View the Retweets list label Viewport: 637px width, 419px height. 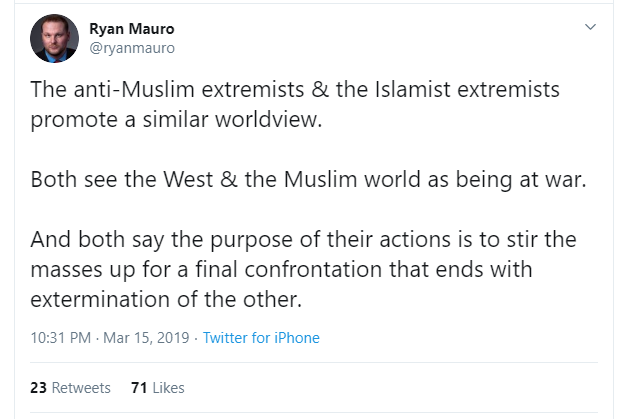click(82, 388)
